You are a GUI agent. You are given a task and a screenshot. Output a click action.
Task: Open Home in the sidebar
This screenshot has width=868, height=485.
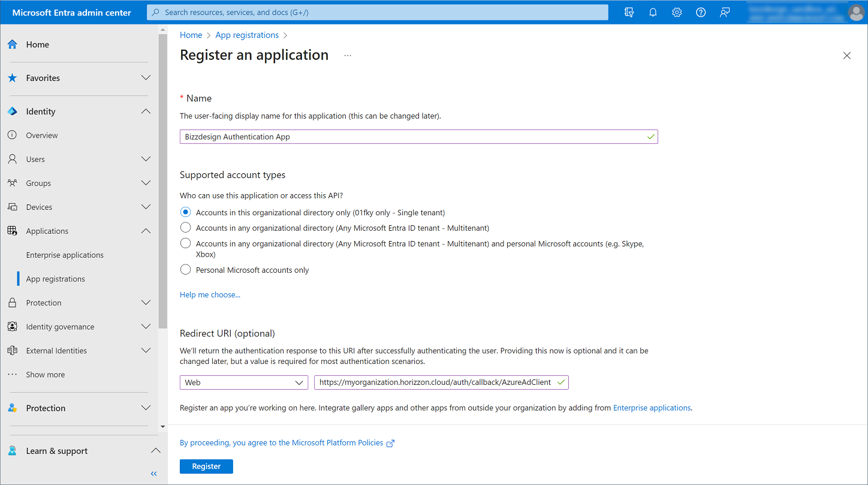click(38, 44)
